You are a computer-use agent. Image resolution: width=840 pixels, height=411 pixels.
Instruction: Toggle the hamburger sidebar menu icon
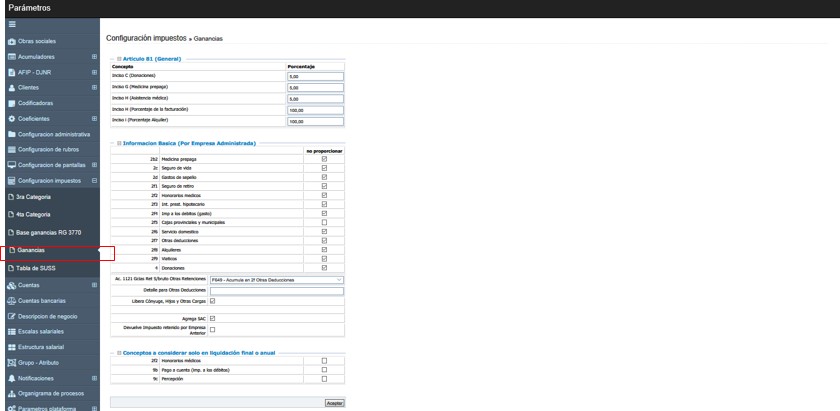12,25
